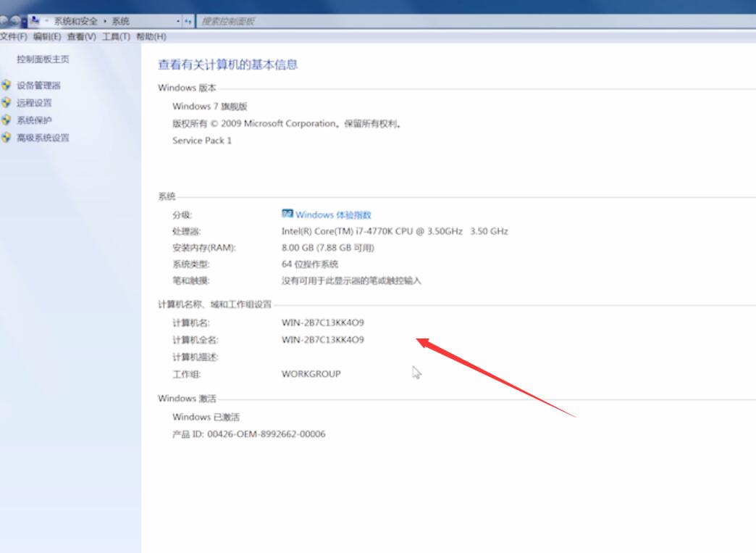The width and height of the screenshot is (756, 553).
Task: Click the 系统类型 label
Action: (x=191, y=264)
